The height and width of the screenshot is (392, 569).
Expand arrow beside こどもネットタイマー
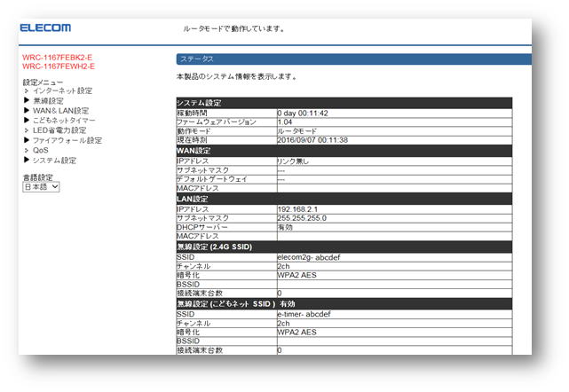tap(27, 120)
